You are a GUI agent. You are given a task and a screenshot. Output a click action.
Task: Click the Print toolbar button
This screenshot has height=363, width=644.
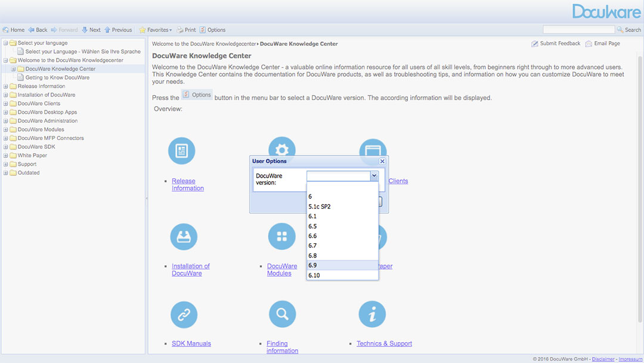click(186, 30)
